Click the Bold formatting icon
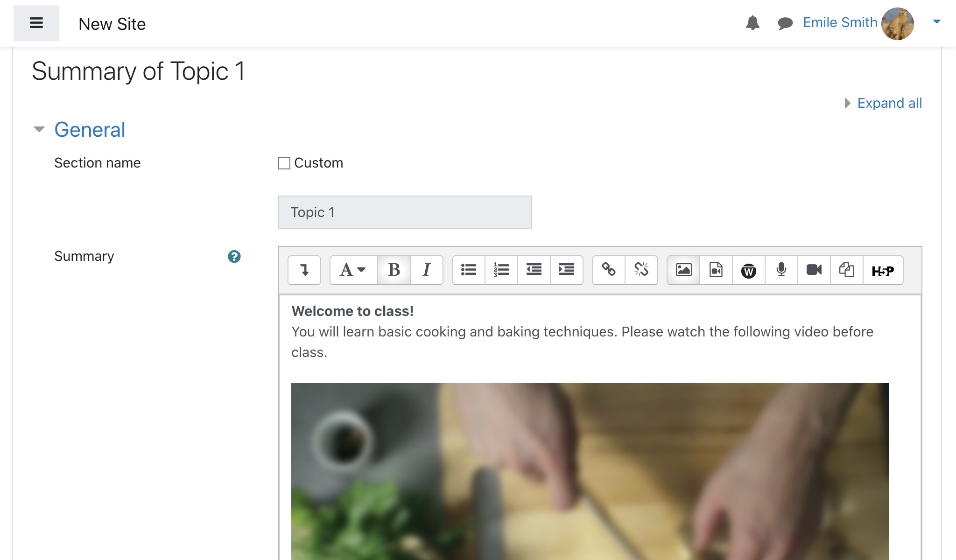The height and width of the screenshot is (560, 956). [394, 270]
